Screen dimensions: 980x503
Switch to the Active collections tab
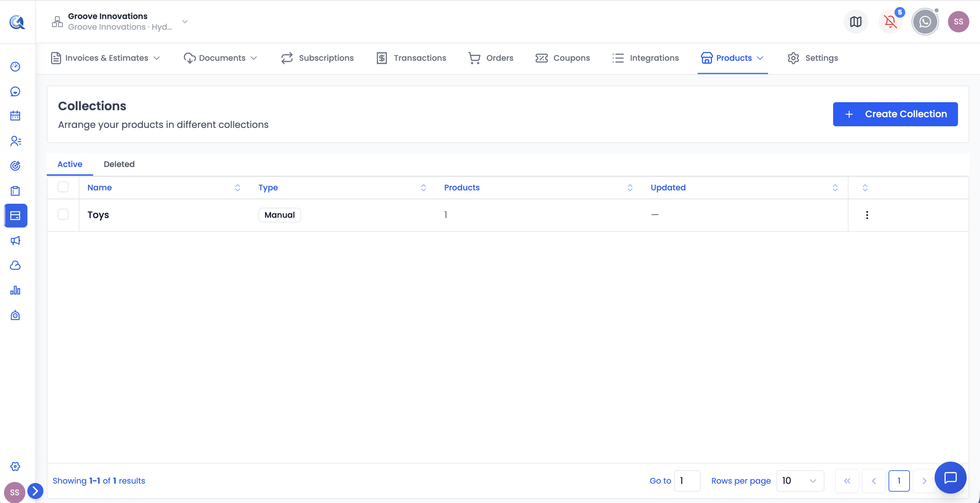pos(70,164)
